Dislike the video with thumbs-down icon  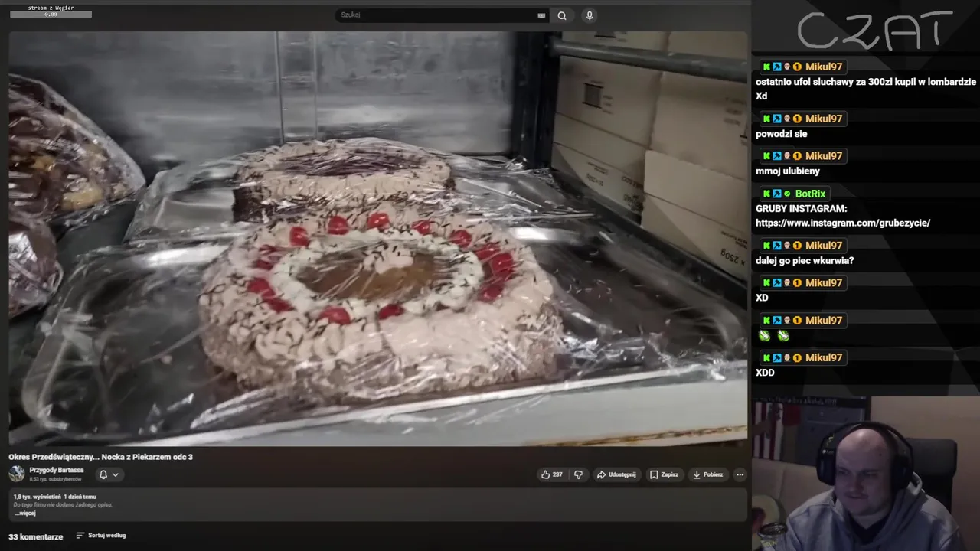point(578,474)
